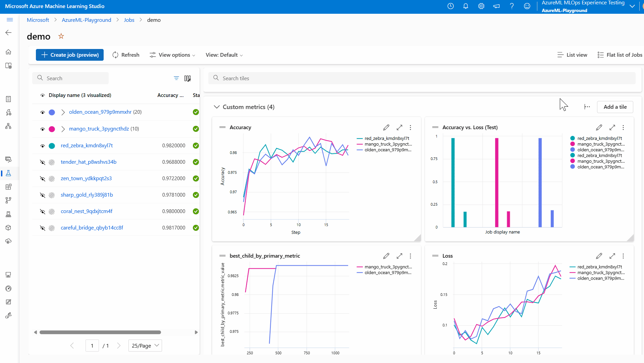Open the View options menu
644x363 pixels.
click(172, 55)
